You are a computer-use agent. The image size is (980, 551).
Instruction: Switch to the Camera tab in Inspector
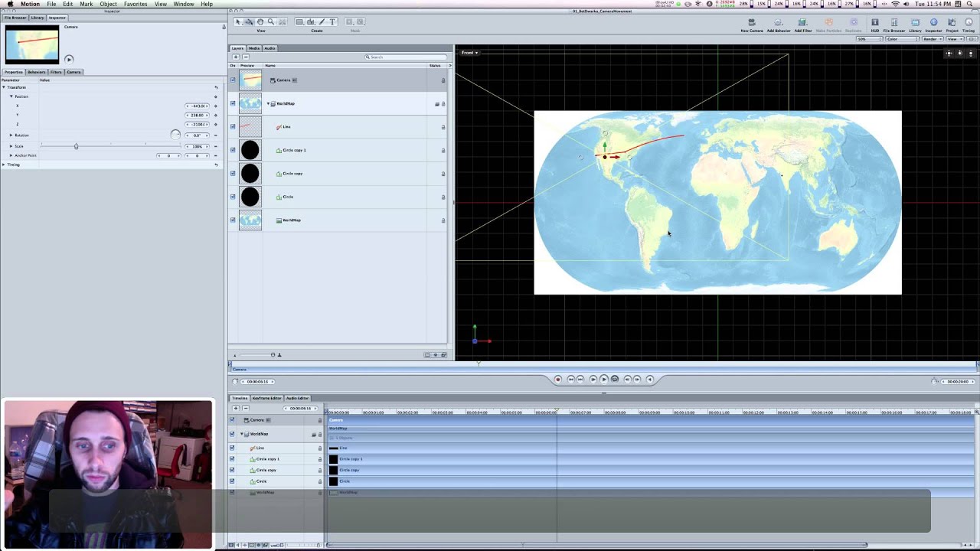tap(73, 72)
